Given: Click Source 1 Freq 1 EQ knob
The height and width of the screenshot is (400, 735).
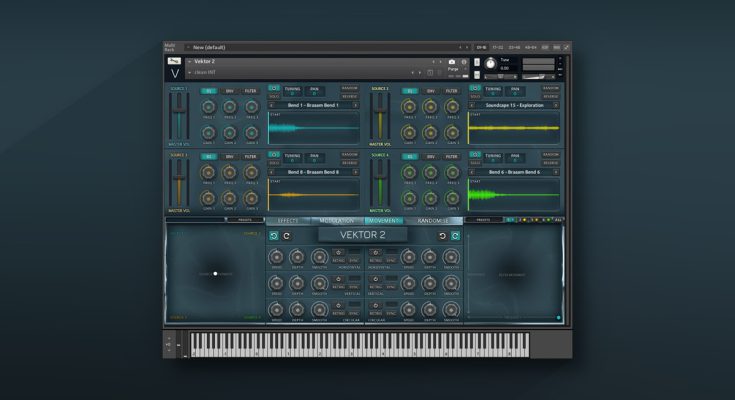Looking at the screenshot, I should point(208,107).
